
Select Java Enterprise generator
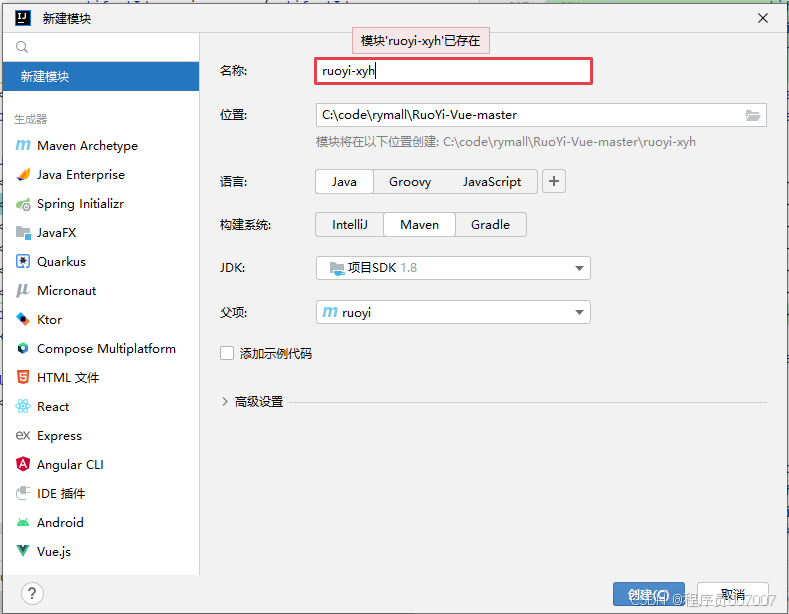pyautogui.click(x=101, y=175)
